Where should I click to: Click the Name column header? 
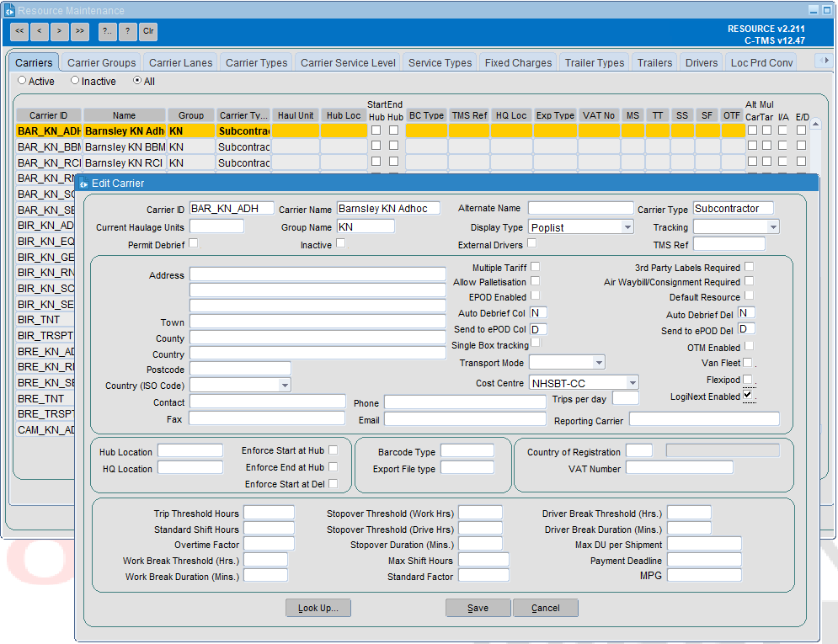point(124,115)
